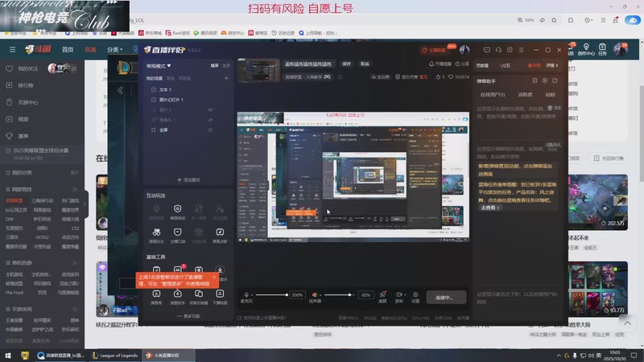Toggle visibility of 图片 2 source
The height and width of the screenshot is (362, 644).
click(x=210, y=110)
